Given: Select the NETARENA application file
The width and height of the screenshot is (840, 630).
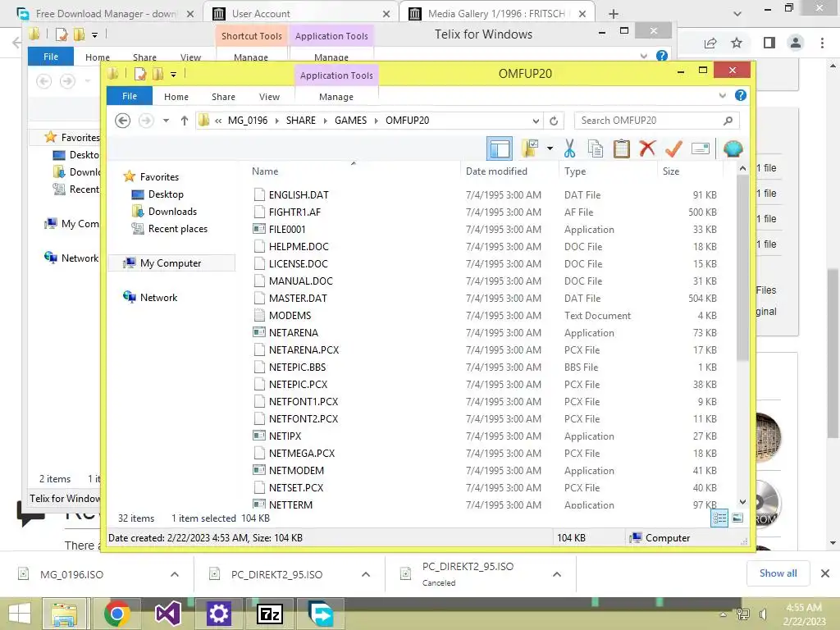Looking at the screenshot, I should click(x=294, y=333).
